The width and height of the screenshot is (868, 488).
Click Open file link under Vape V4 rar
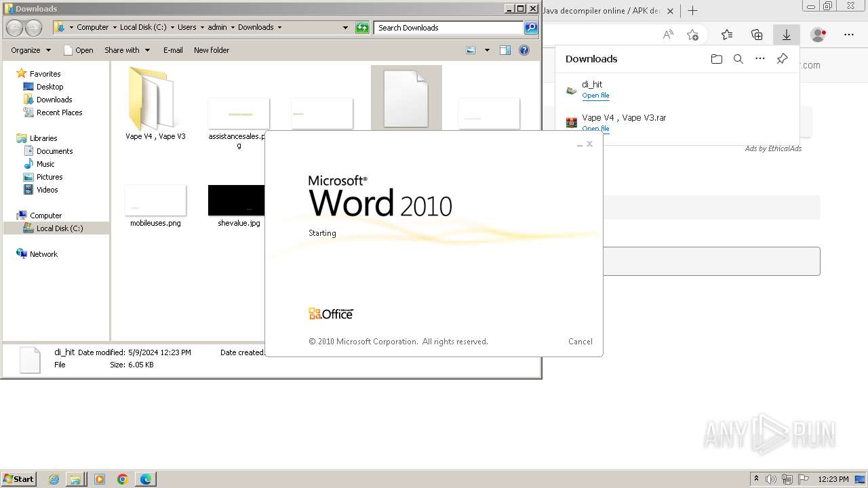tap(595, 128)
